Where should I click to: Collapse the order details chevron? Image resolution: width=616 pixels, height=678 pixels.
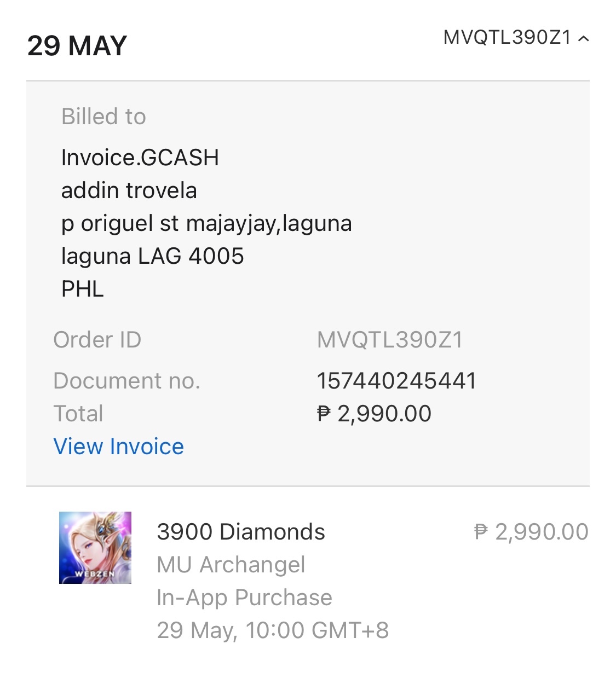[584, 38]
